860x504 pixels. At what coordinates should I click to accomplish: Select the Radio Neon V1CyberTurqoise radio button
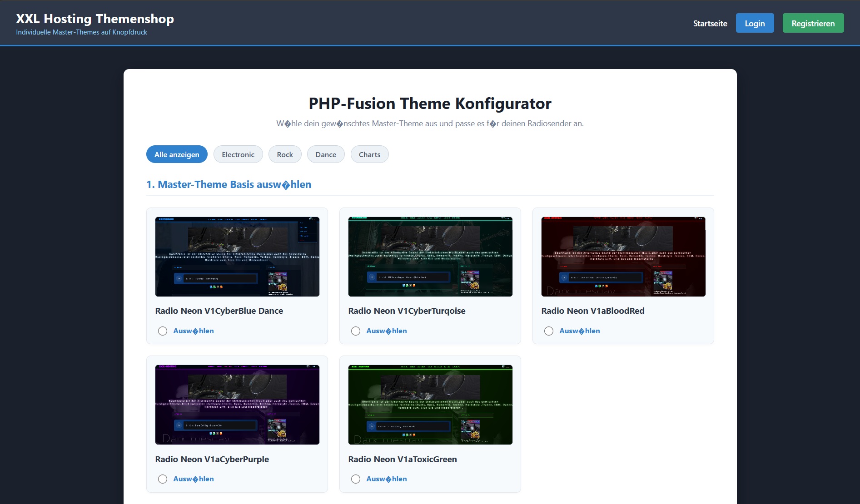tap(356, 331)
